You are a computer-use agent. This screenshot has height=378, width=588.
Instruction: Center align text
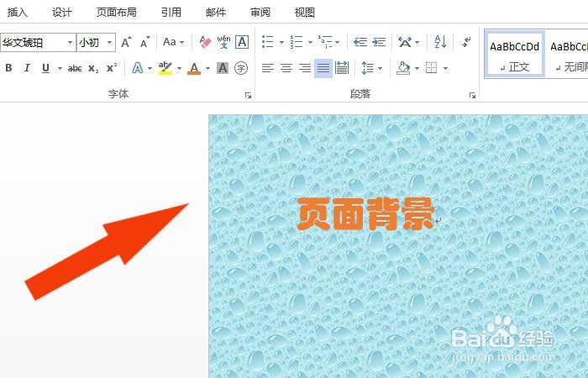(286, 68)
